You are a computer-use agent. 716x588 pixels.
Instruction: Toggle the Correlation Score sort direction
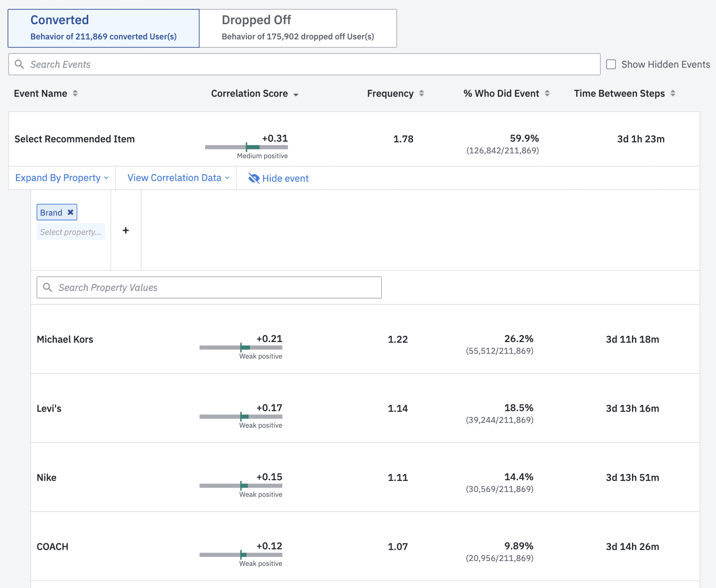[x=296, y=94]
